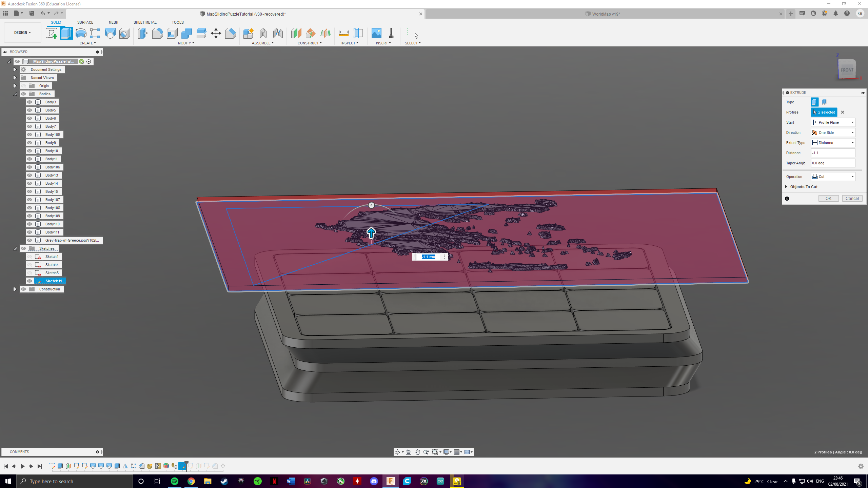This screenshot has width=868, height=488.
Task: Create a new component from the Assemble section
Action: (249, 33)
